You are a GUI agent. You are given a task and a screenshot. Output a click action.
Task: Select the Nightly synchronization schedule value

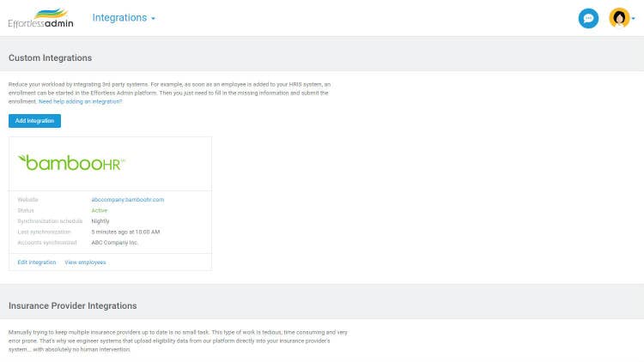100,220
